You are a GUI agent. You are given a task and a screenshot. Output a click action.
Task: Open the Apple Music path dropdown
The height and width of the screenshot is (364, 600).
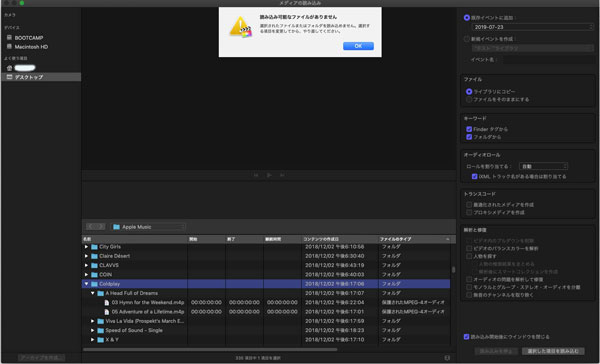tap(148, 227)
